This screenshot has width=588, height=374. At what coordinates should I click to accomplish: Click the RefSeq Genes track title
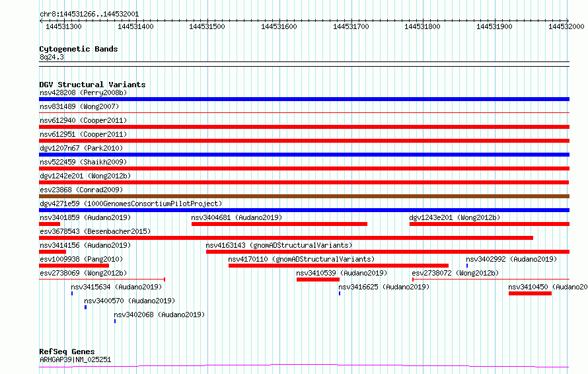[67, 352]
